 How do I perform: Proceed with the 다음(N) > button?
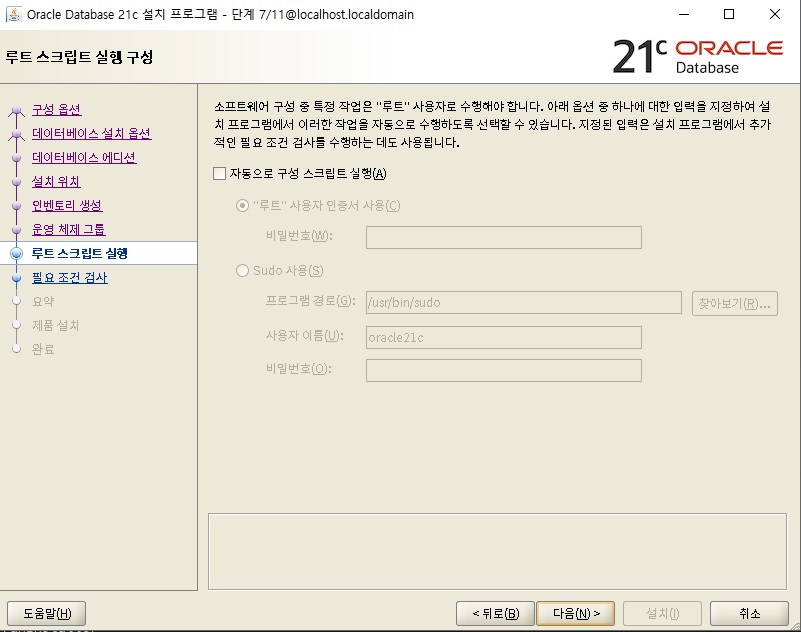coord(576,613)
